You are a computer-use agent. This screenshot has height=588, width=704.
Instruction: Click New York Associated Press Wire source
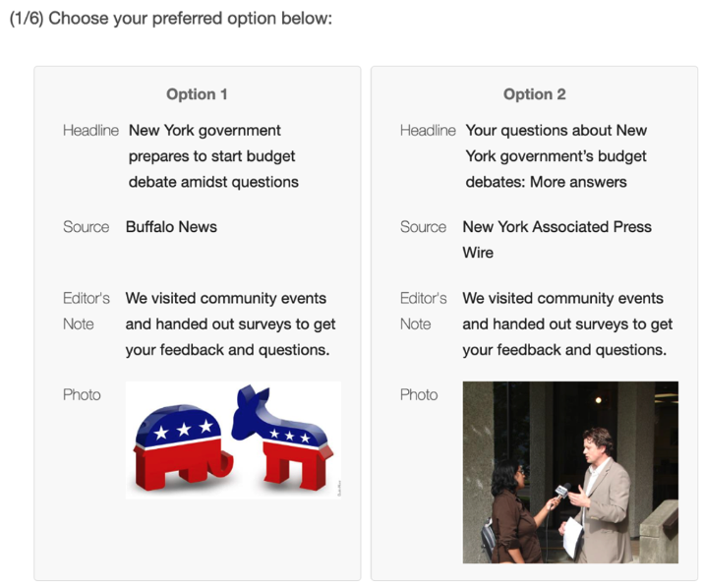pyautogui.click(x=557, y=239)
